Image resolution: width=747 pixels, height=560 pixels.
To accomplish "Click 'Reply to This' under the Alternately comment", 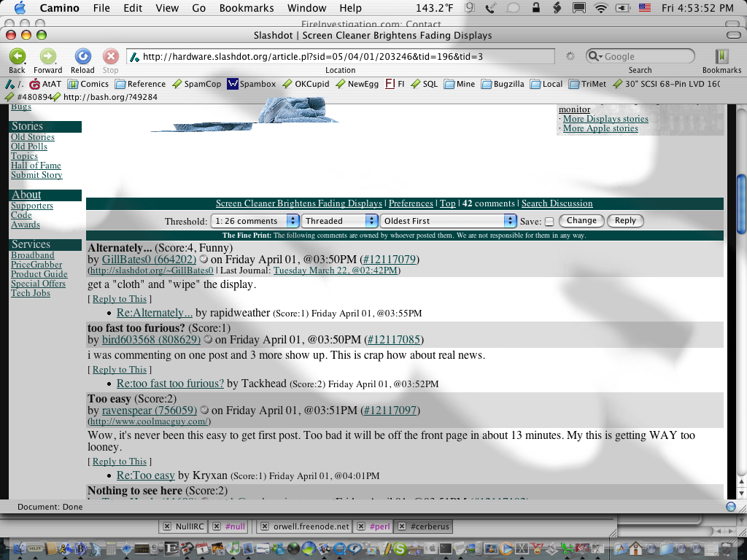I will click(120, 298).
